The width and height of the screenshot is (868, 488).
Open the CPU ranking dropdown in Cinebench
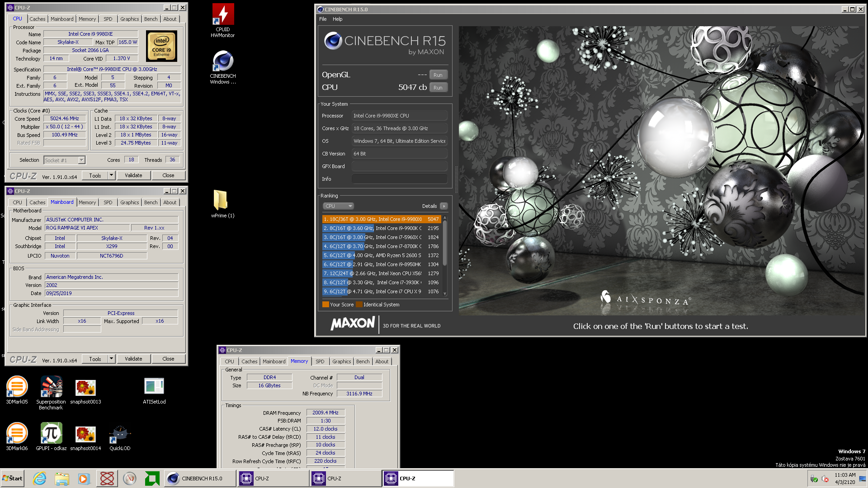coord(338,206)
